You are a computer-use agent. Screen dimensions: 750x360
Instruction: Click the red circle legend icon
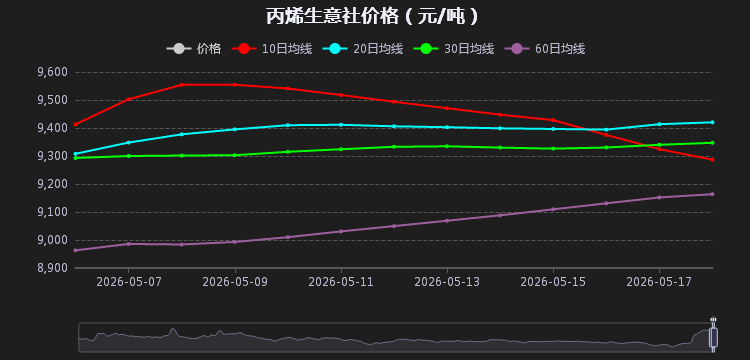244,49
